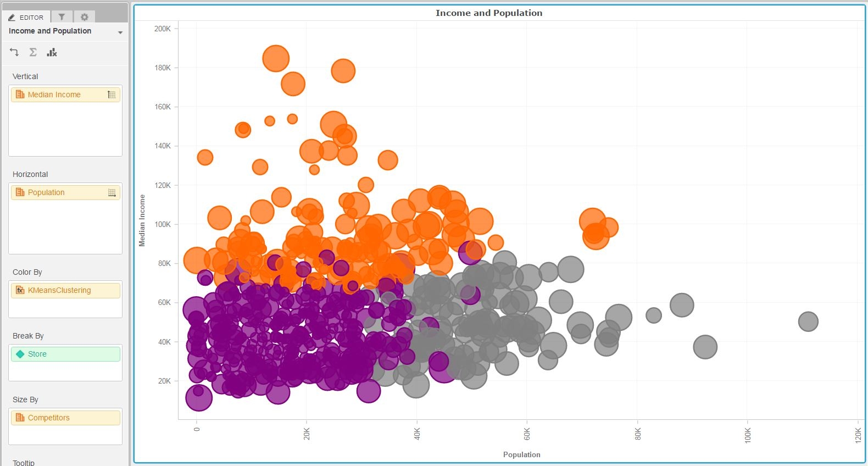Image resolution: width=868 pixels, height=466 pixels.
Task: Click the fx icon on KMeansClustering
Action: pyautogui.click(x=20, y=290)
